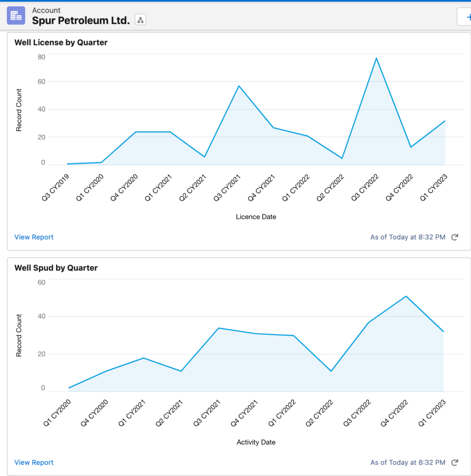Click the Q3 CY2022 label on Well License chart
This screenshot has width=471, height=476.
pyautogui.click(x=365, y=188)
